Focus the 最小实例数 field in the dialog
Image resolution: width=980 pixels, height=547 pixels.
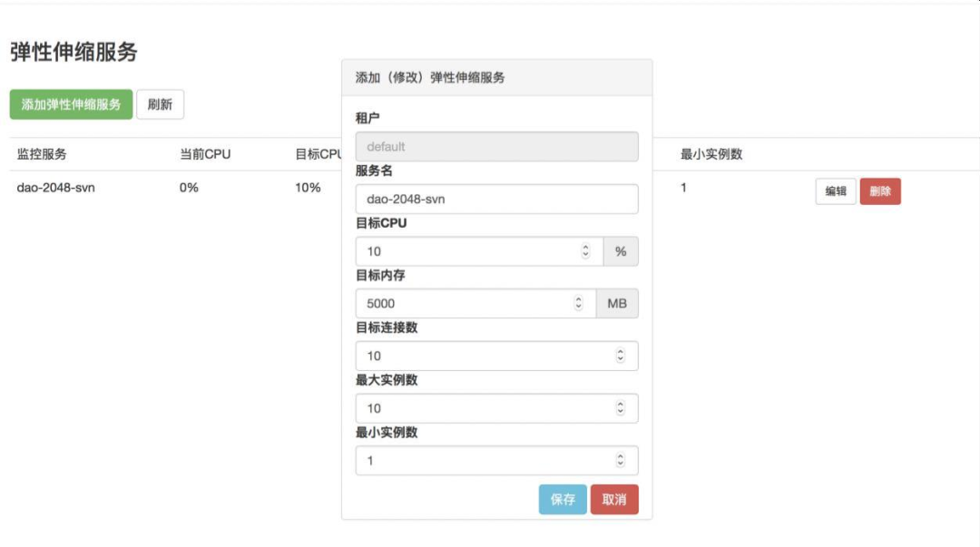pos(481,461)
